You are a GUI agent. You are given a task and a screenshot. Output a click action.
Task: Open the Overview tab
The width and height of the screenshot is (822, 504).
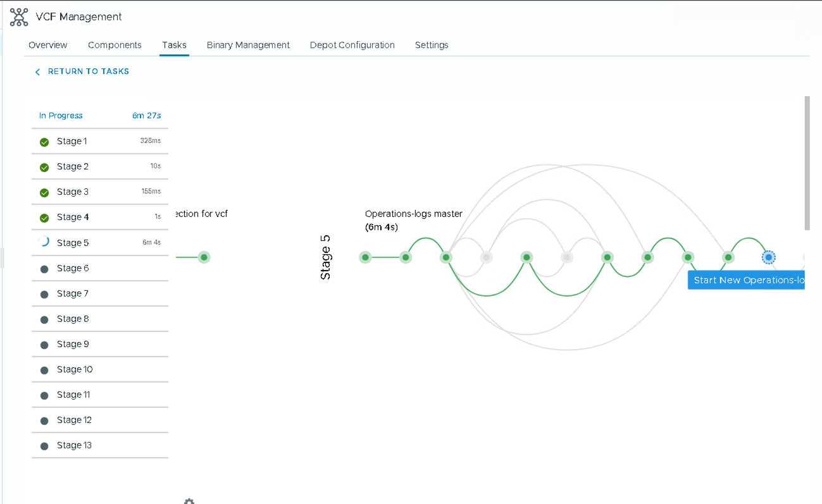pos(48,45)
